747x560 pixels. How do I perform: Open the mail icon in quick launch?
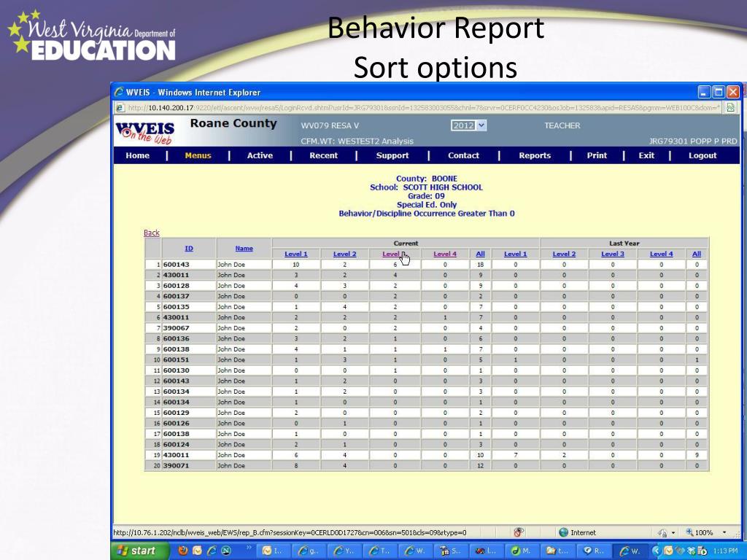coord(197,551)
